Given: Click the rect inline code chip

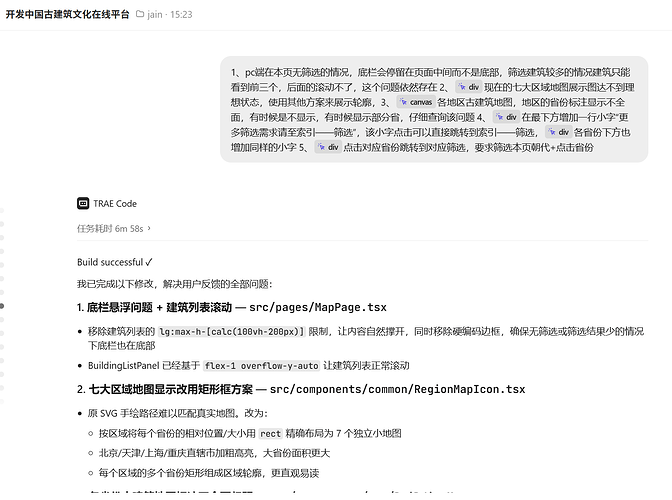Looking at the screenshot, I should 270,434.
